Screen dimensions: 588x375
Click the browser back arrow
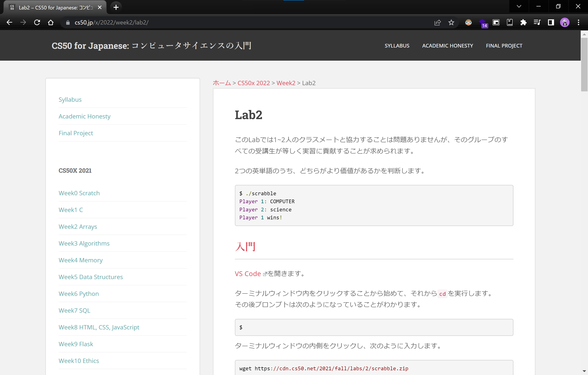[9, 23]
